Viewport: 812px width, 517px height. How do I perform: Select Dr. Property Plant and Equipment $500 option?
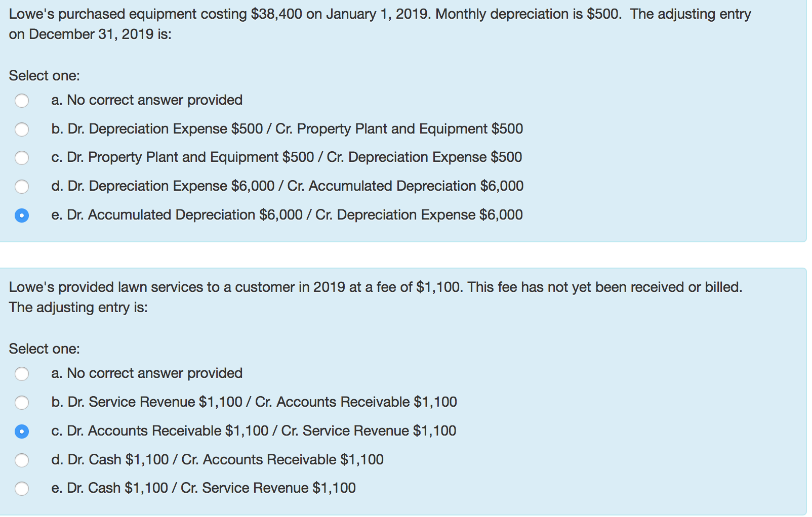click(22, 158)
